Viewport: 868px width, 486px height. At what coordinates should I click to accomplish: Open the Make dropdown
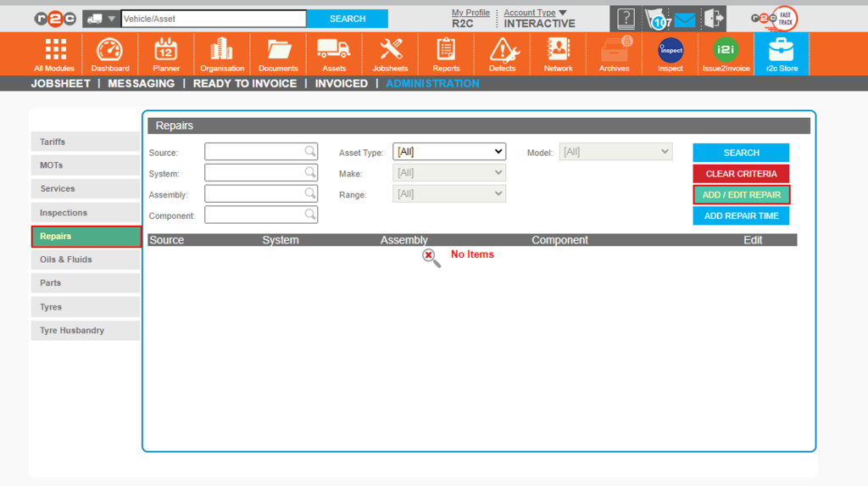pyautogui.click(x=449, y=173)
